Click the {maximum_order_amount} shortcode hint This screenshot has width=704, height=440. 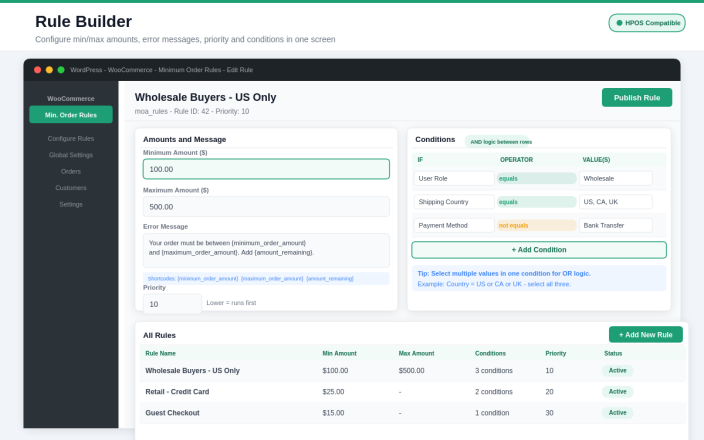coord(272,278)
